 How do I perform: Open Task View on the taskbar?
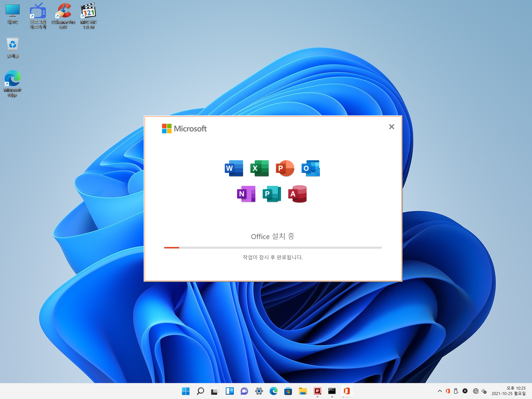click(215, 391)
